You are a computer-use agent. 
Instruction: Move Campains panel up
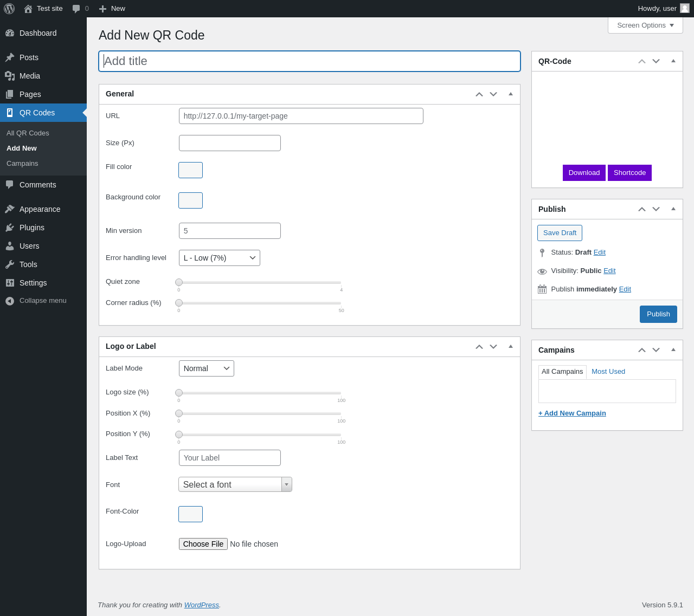(642, 350)
